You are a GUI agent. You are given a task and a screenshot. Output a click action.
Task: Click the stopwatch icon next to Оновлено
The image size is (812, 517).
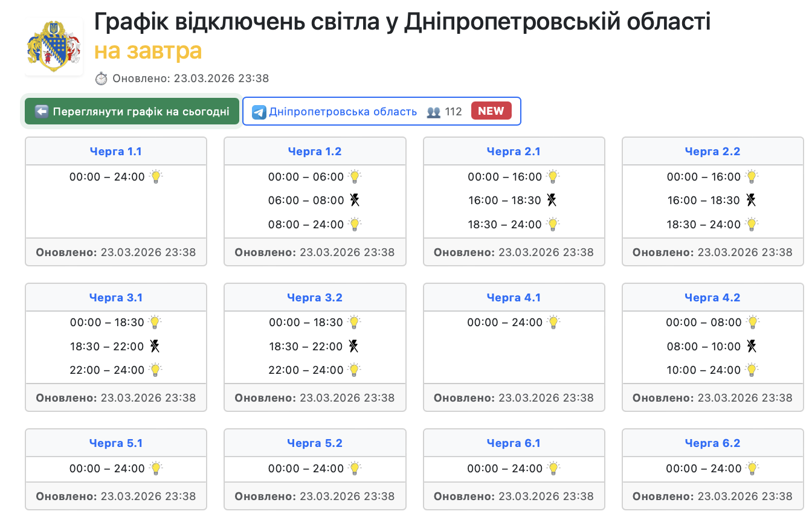[101, 79]
